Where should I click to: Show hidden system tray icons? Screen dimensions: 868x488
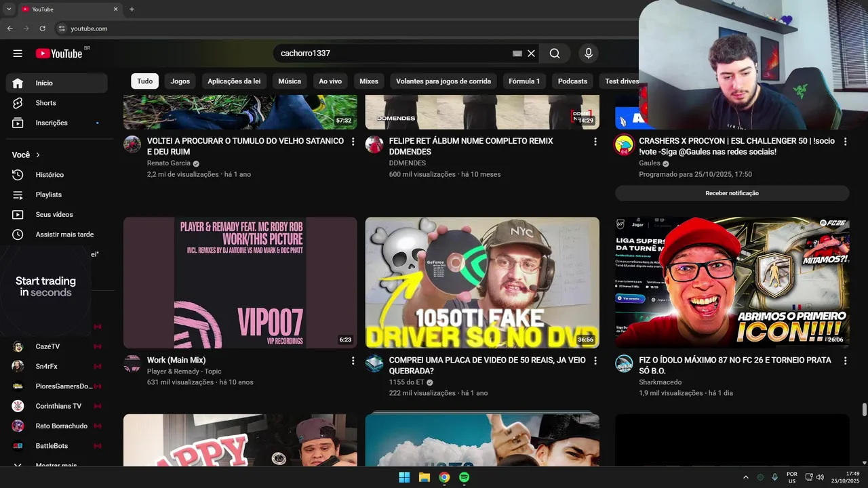746,477
